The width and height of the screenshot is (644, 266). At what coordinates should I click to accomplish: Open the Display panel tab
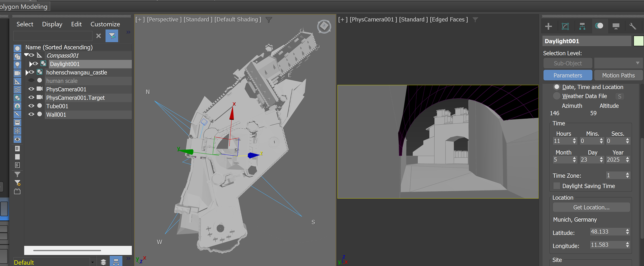pos(616,26)
